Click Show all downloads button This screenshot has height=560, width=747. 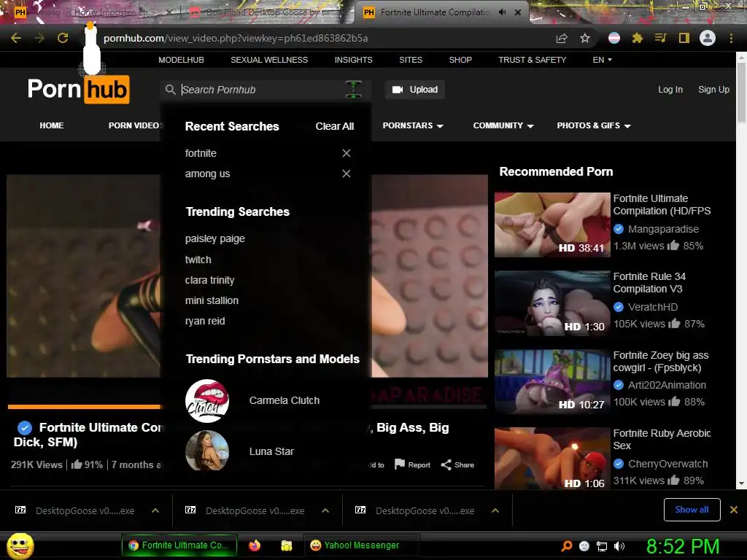(692, 510)
